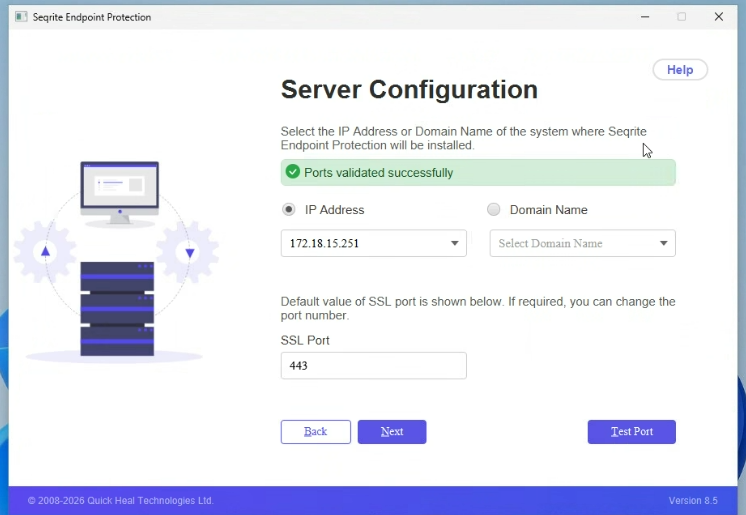The image size is (746, 515).
Task: Open the Select Domain Name dropdown
Action: (x=582, y=243)
